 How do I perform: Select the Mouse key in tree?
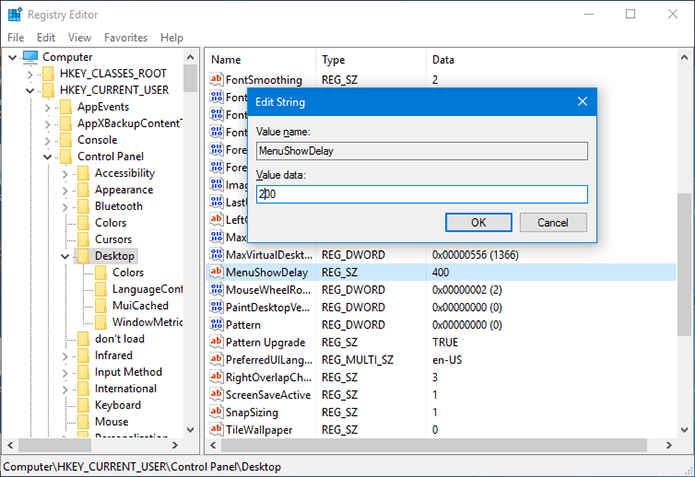[111, 422]
